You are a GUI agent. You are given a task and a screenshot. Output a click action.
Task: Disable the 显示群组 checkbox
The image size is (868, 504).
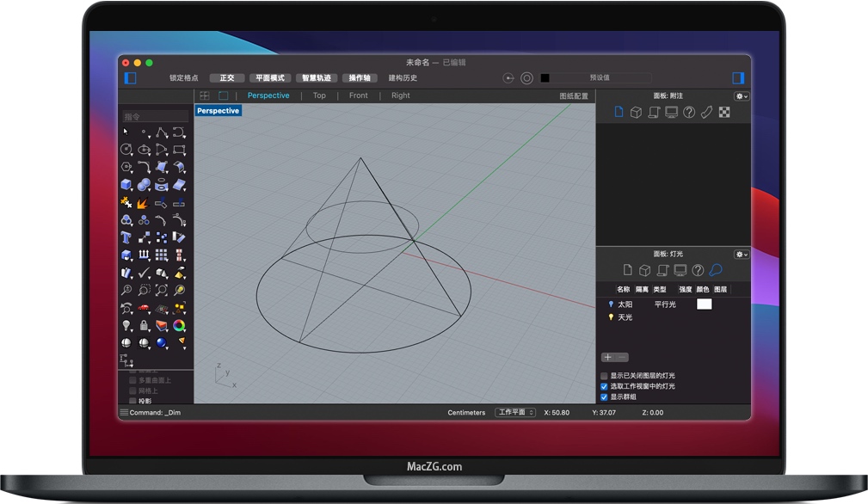click(602, 397)
